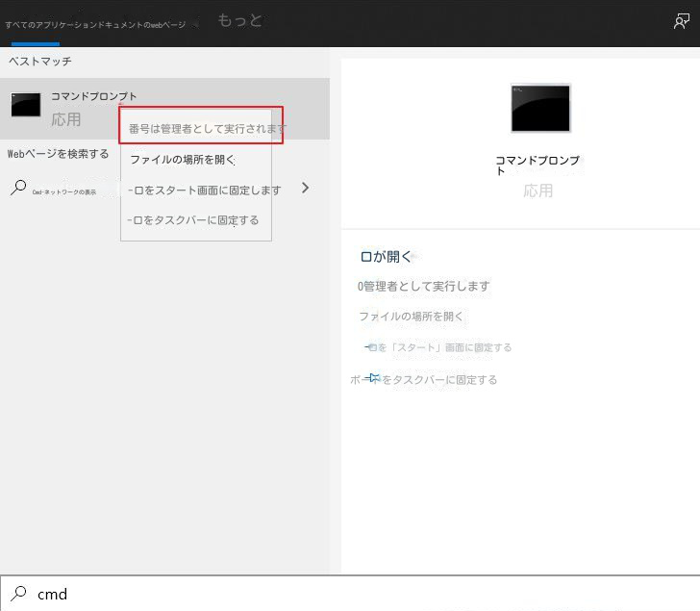Choose スタート画面に固定します in the context menu
Image resolution: width=700 pixels, height=611 pixels.
(x=204, y=191)
